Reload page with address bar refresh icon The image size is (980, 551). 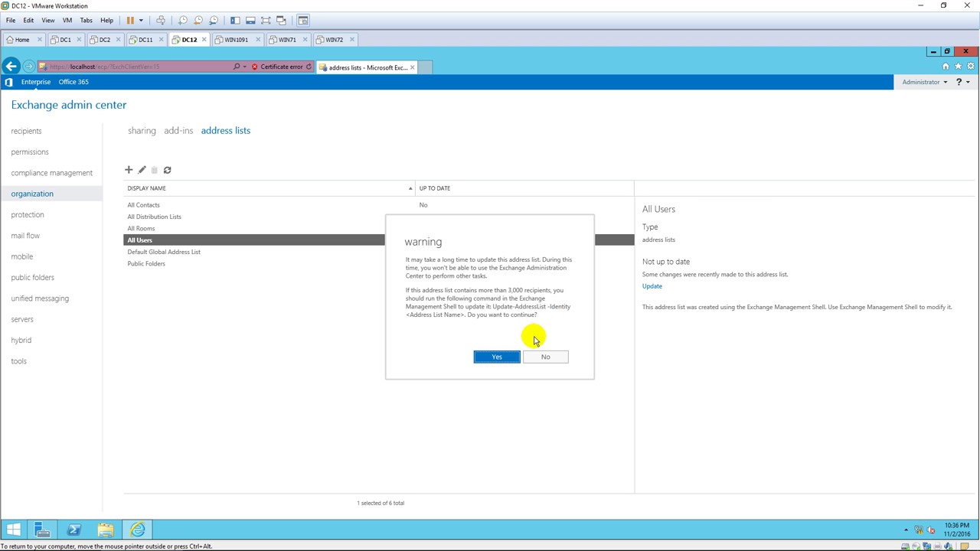click(x=309, y=67)
